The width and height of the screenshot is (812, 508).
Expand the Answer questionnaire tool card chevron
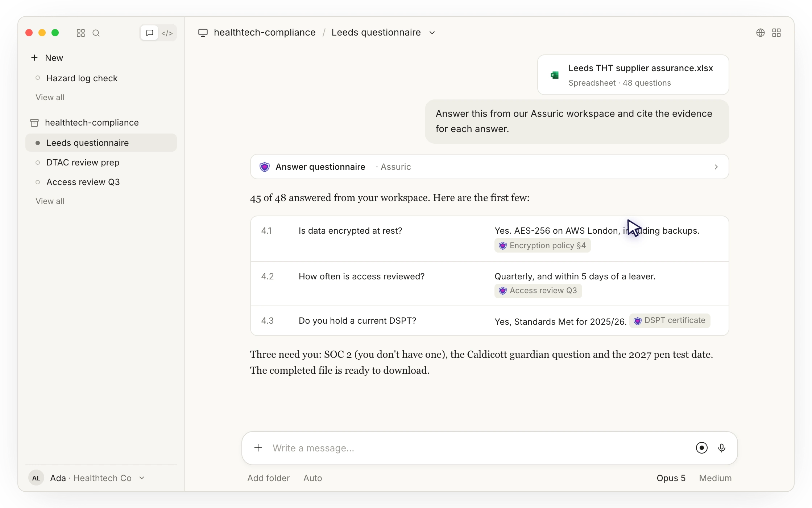716,167
